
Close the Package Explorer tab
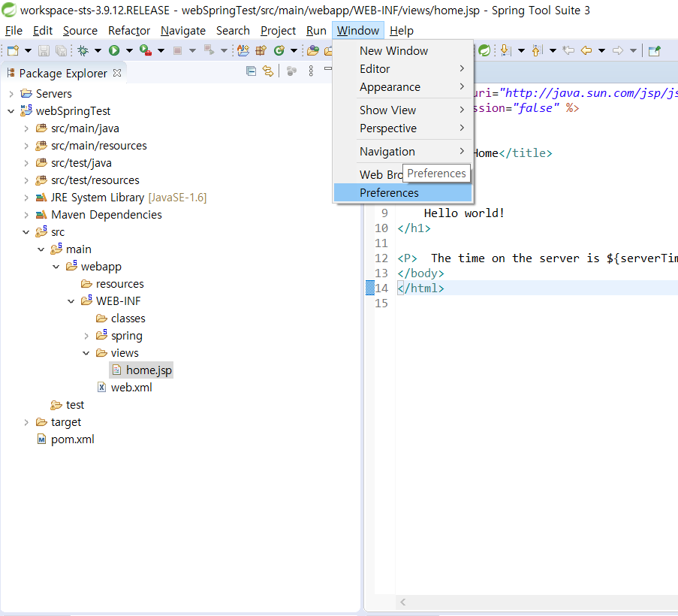pos(116,73)
